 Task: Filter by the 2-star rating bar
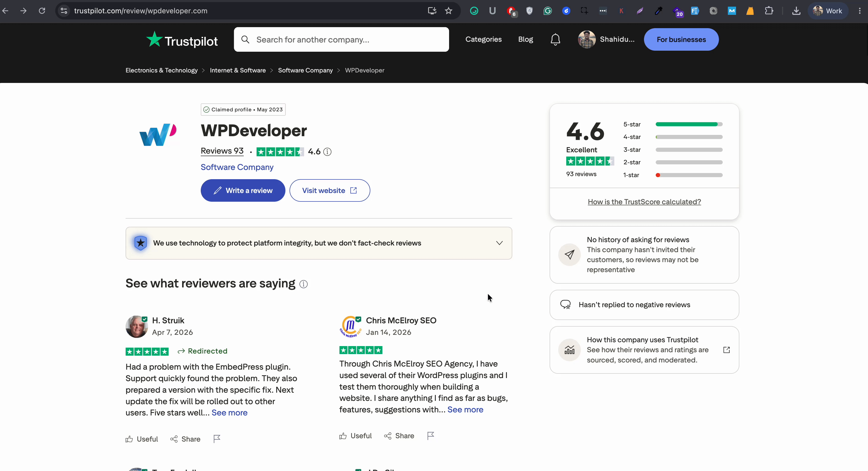673,162
